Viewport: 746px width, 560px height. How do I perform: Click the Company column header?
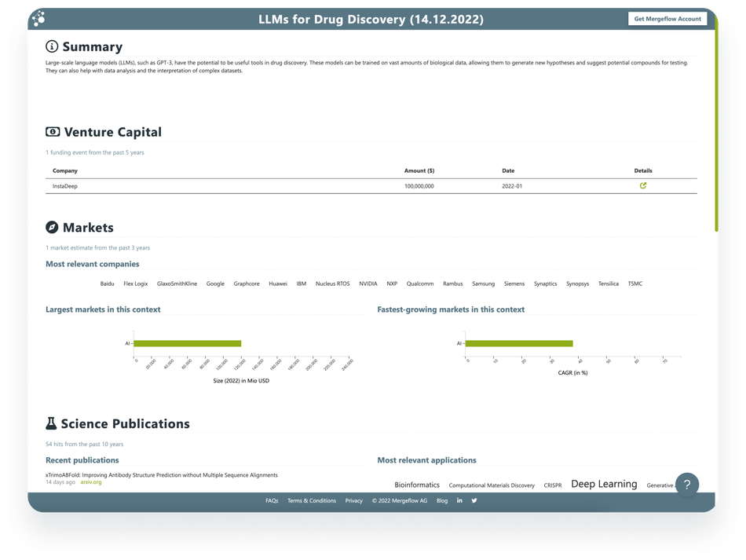click(x=64, y=170)
